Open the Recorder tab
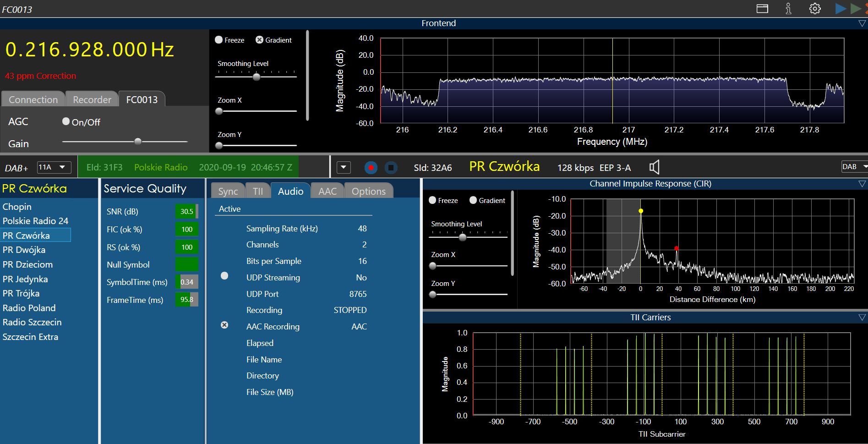 [92, 99]
